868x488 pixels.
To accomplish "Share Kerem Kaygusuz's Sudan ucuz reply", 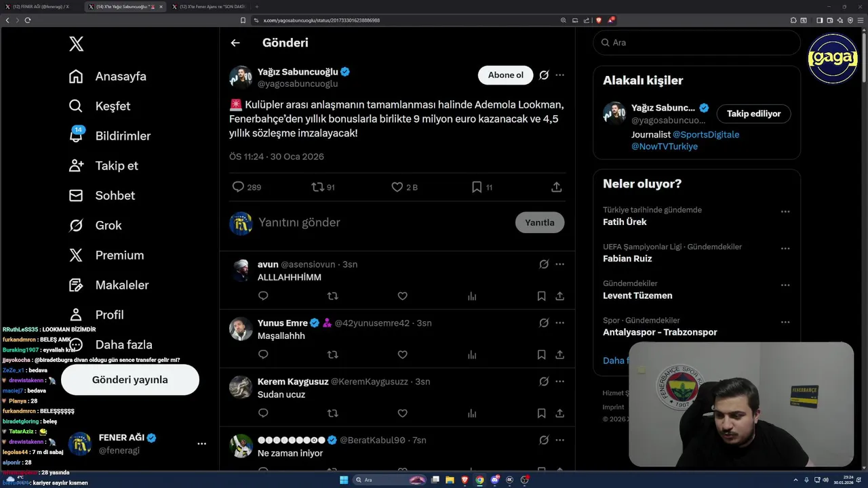I will (560, 413).
